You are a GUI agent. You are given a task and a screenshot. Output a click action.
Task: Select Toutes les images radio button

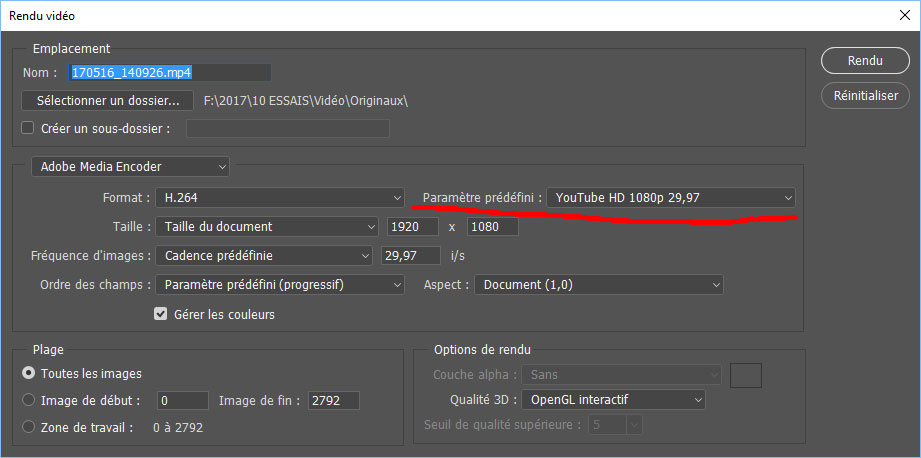pos(28,374)
